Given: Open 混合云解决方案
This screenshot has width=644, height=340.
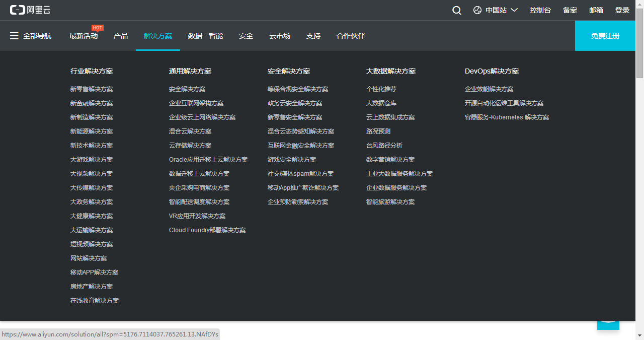Looking at the screenshot, I should click(190, 131).
